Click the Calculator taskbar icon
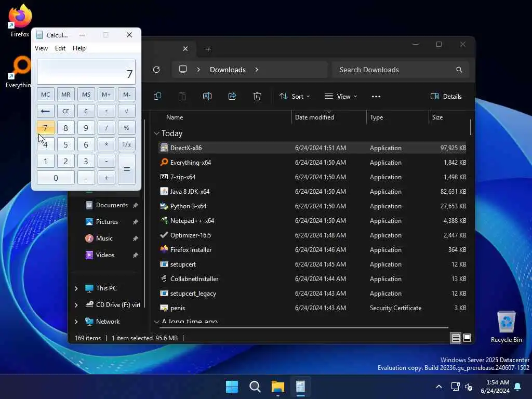This screenshot has height=399, width=532. click(x=300, y=387)
